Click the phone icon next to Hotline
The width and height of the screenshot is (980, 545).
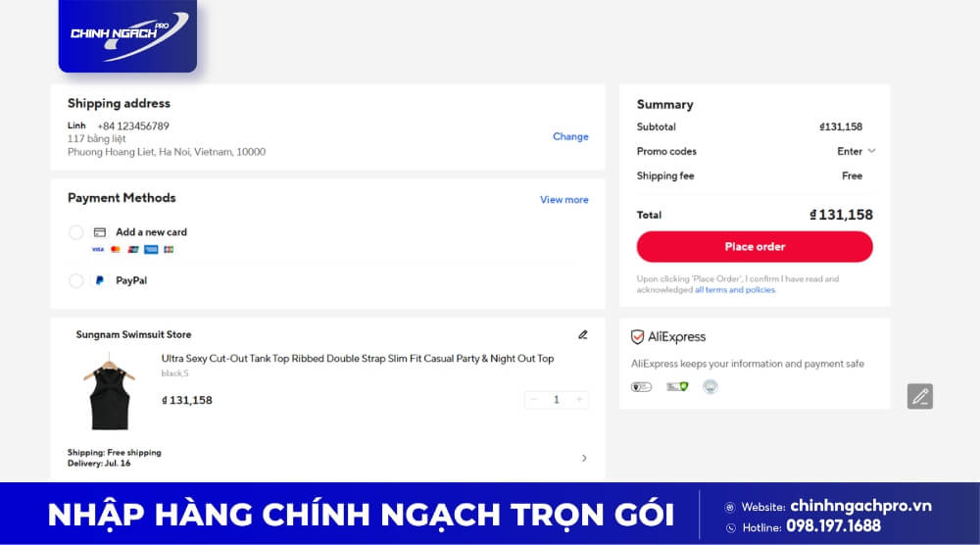[x=731, y=528]
